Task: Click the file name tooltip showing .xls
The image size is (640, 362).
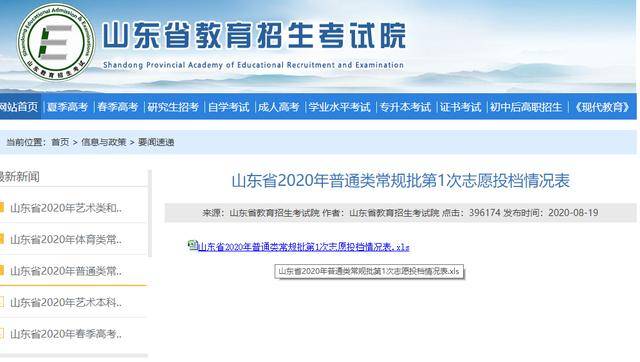Action: coord(369,271)
